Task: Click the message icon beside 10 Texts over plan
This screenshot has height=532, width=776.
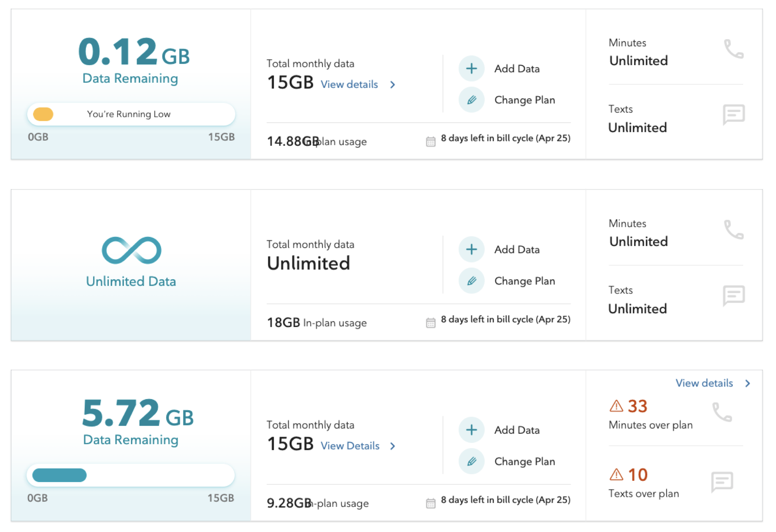Action: pos(722,482)
